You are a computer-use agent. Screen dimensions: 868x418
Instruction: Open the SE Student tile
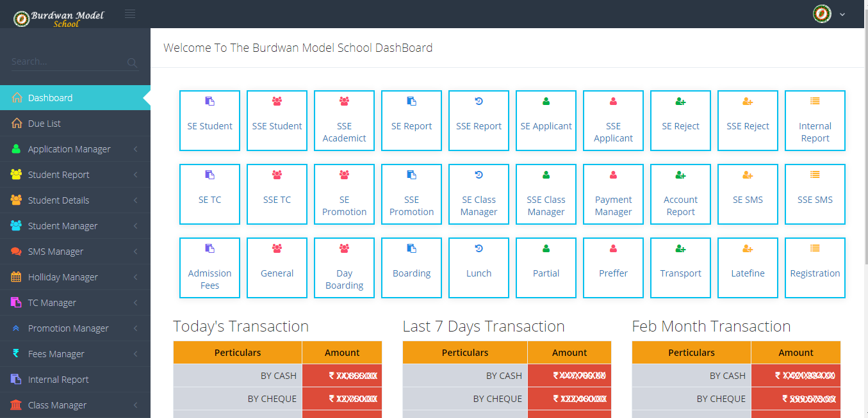[x=209, y=120]
